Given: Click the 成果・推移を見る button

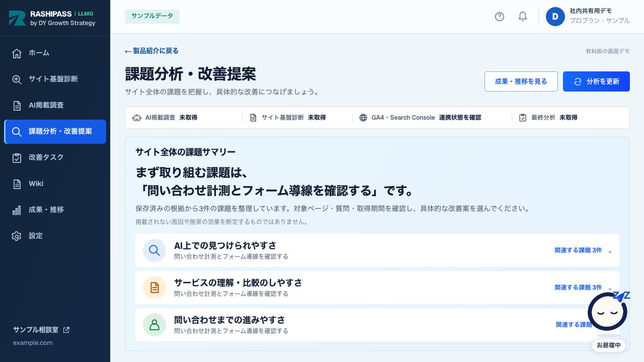Looking at the screenshot, I should point(521,81).
